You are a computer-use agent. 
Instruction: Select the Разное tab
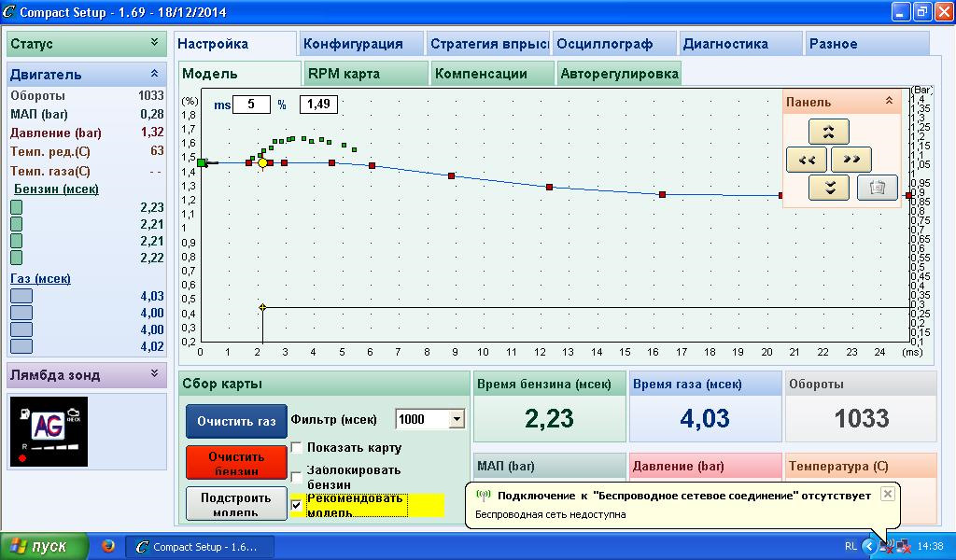866,44
